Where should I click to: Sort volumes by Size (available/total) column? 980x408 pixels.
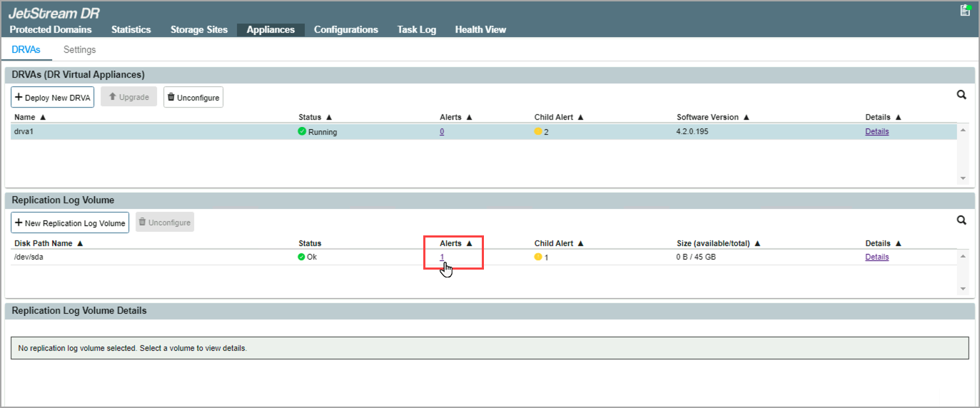[718, 243]
